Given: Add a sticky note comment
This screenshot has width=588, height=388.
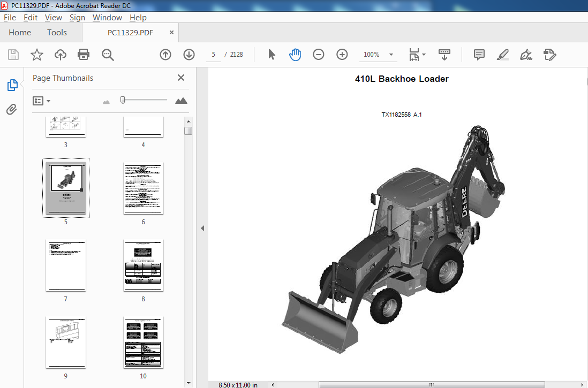Looking at the screenshot, I should [x=479, y=55].
